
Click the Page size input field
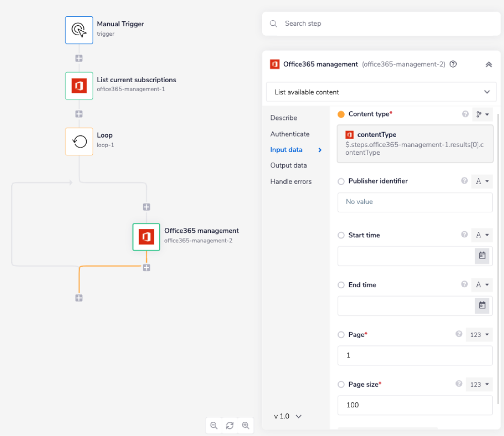click(415, 405)
